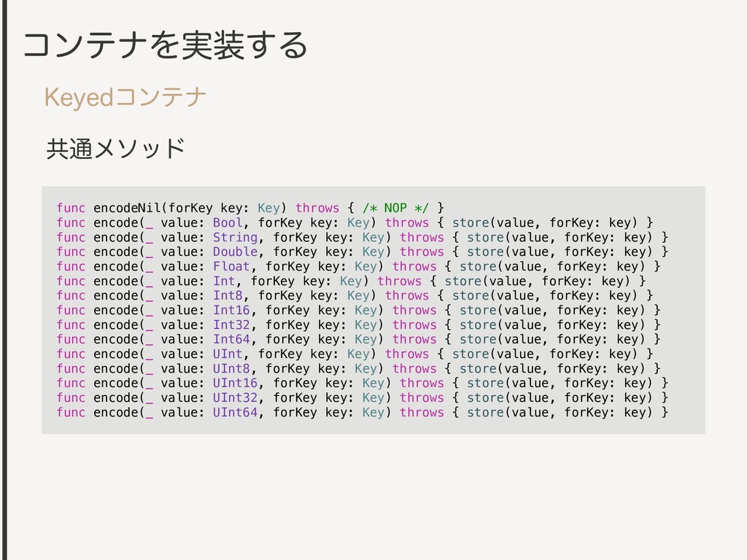
Task: Select the String type in code
Action: point(235,237)
